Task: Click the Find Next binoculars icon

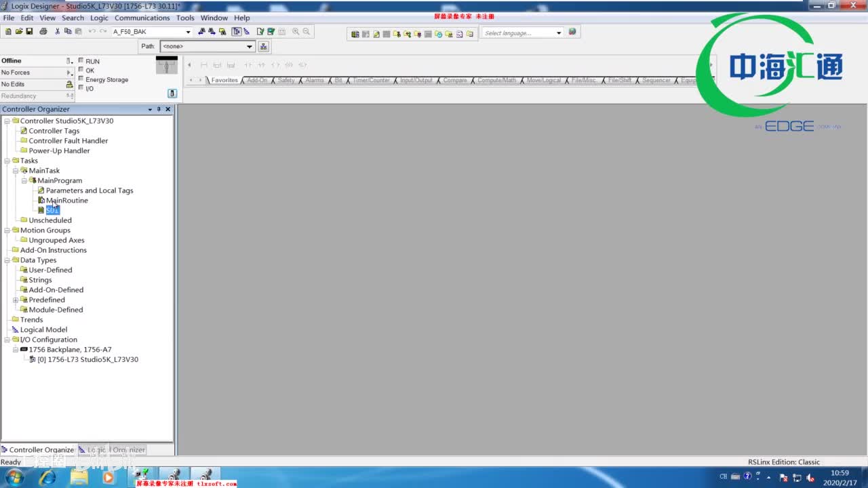Action: tap(212, 32)
